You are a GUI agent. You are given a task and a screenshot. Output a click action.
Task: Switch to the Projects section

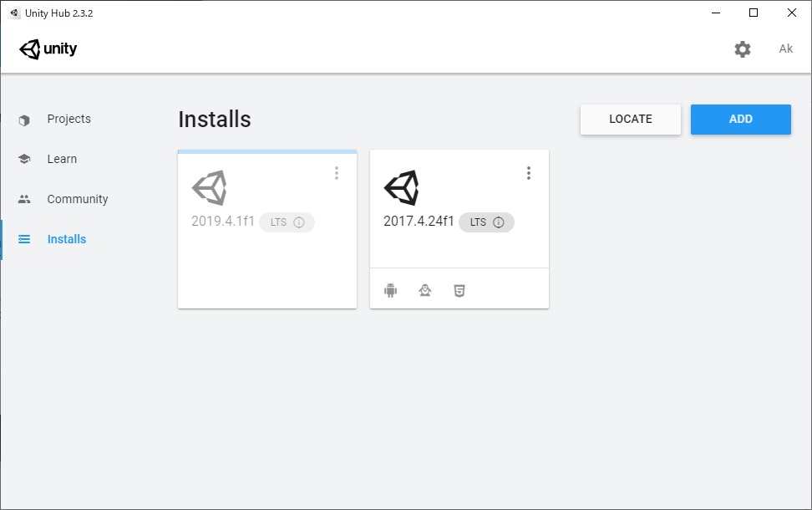pyautogui.click(x=69, y=119)
